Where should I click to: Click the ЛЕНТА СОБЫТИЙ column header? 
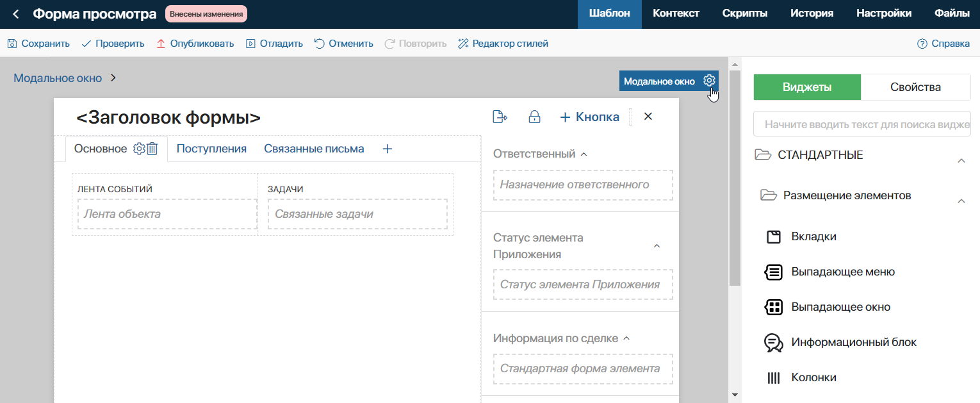click(115, 189)
